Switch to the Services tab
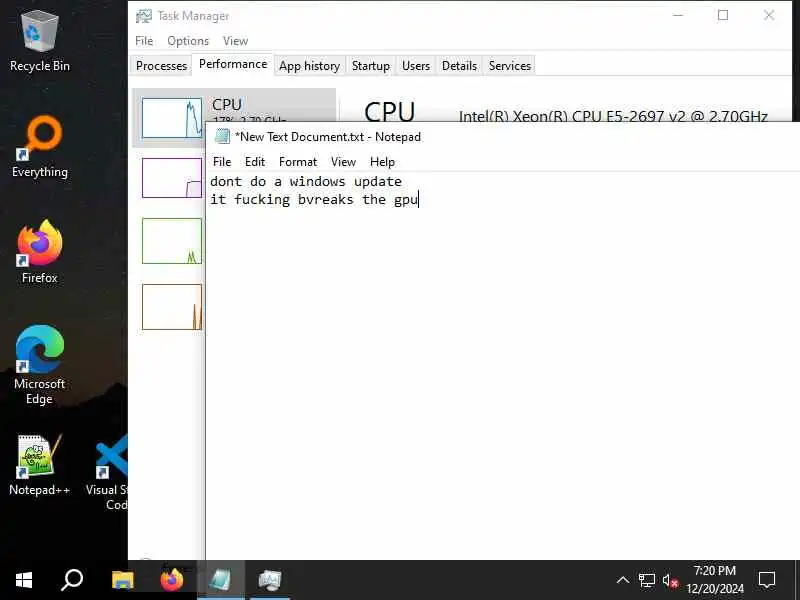This screenshot has width=800, height=600. pos(510,66)
